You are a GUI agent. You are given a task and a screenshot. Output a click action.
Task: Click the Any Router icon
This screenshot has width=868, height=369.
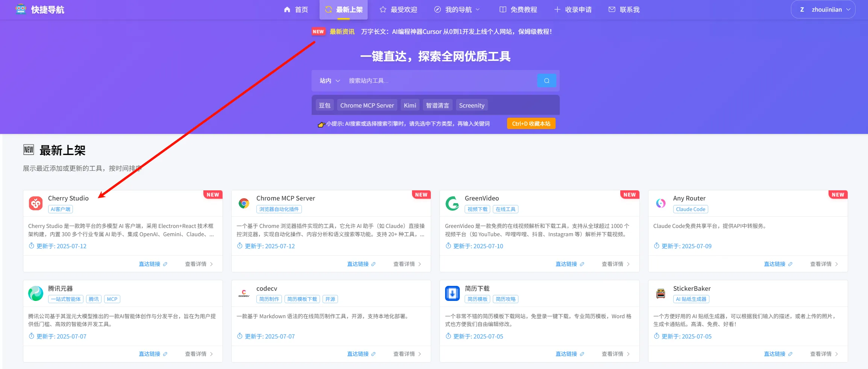point(661,203)
